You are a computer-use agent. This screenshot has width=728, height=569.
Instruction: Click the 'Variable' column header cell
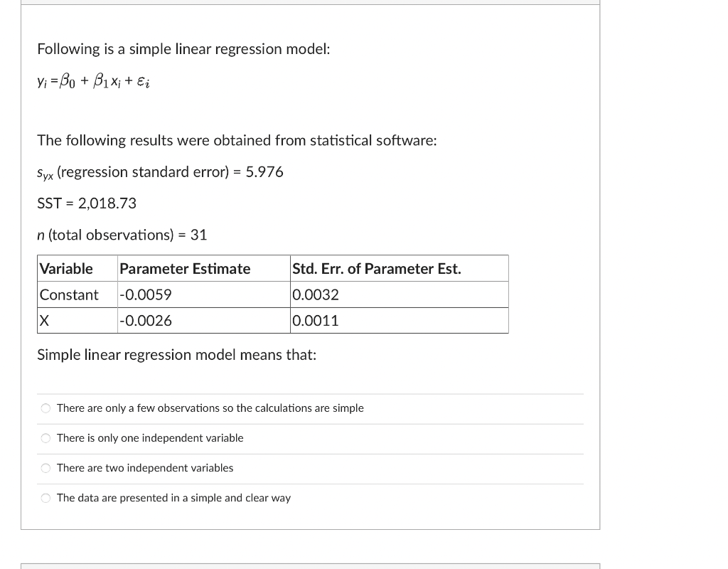[65, 268]
